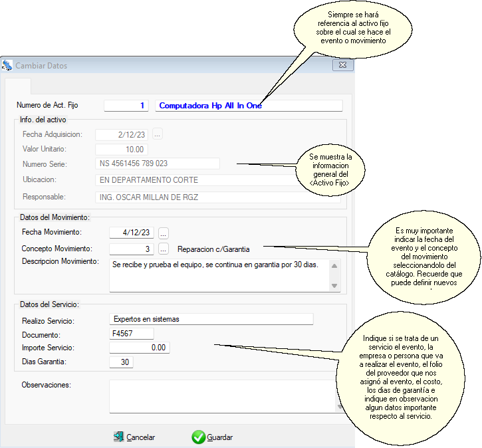The width and height of the screenshot is (482, 448).
Task: Click the Documento F4567 field
Action: [x=132, y=334]
